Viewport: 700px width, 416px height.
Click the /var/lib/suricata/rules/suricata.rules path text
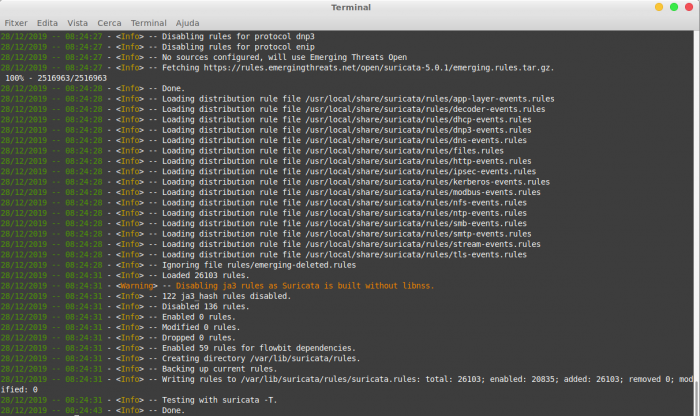(x=328, y=378)
